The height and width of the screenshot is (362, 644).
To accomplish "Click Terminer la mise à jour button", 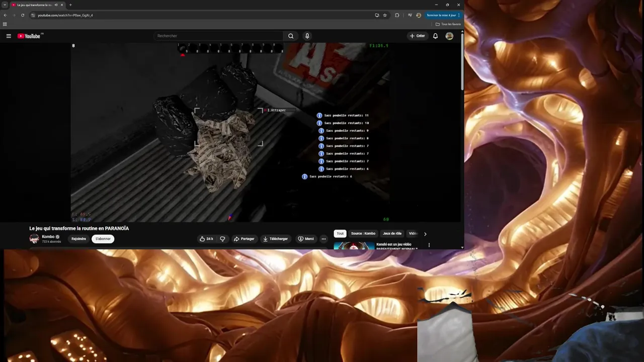I will 441,15.
